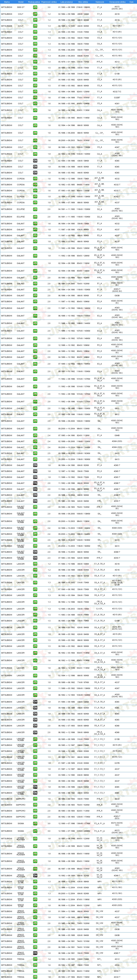This screenshot has height=980, width=137.
Task: Click the petrol icon in the 3000 GT row
Action: pos(35,7)
